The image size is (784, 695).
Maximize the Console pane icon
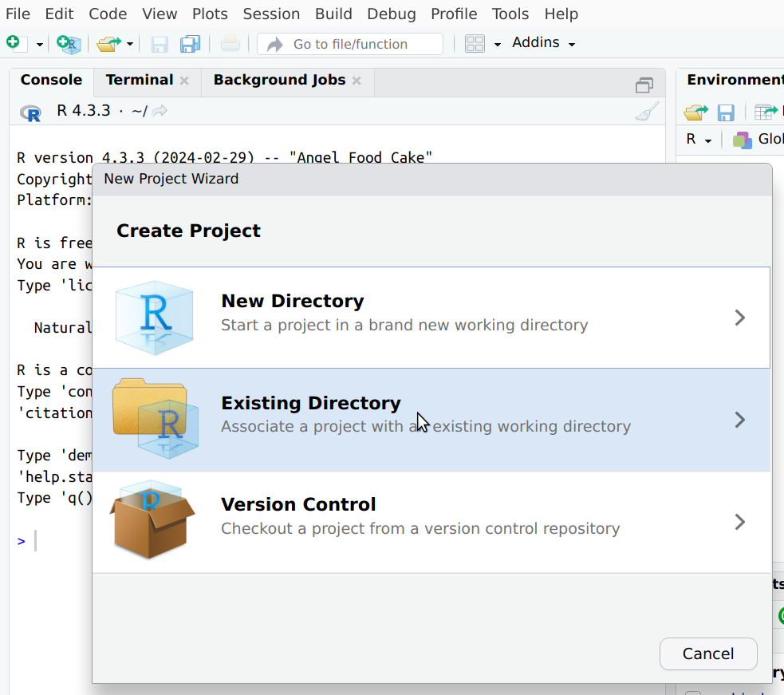[x=644, y=85]
